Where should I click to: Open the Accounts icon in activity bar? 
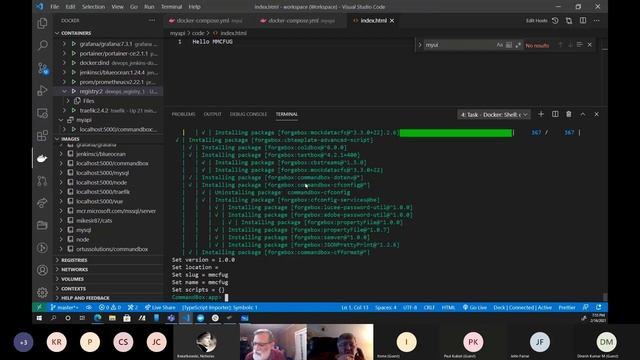pos(42,270)
